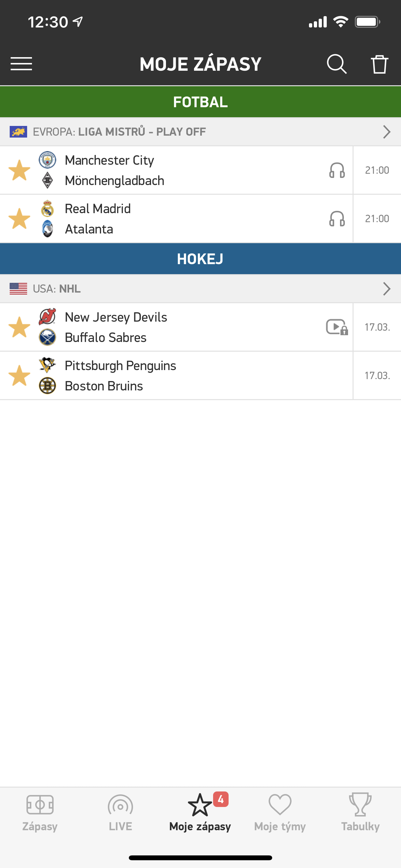Open the Moje týmy tab

(x=280, y=813)
